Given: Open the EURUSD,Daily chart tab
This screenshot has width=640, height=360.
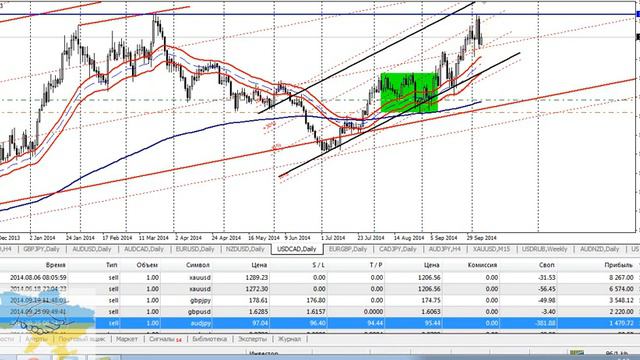Looking at the screenshot, I should [x=195, y=249].
